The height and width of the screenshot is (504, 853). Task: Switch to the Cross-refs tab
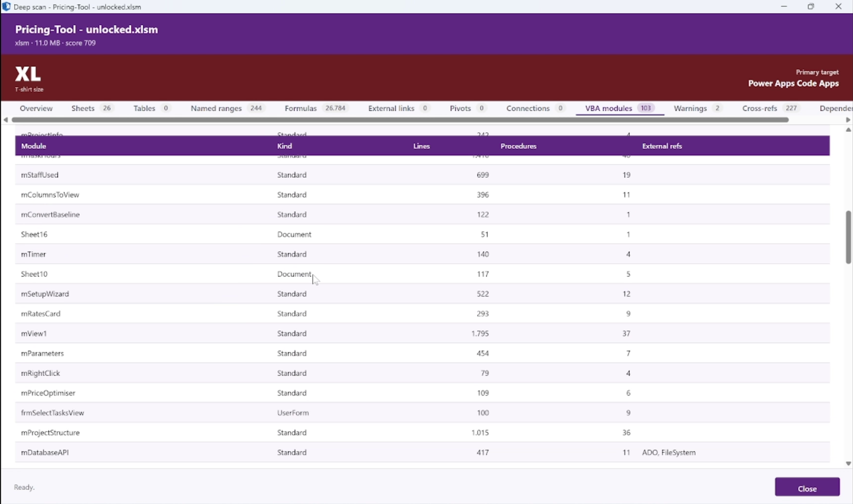tap(772, 108)
